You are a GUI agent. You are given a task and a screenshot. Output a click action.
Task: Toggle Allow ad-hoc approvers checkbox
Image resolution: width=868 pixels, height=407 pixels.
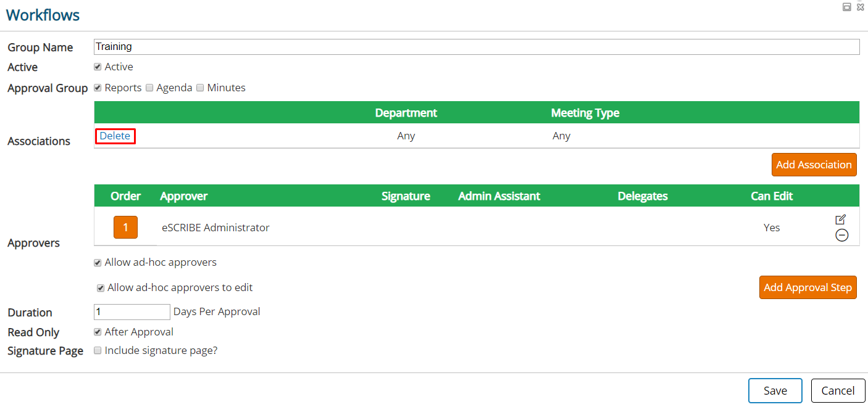pyautogui.click(x=98, y=263)
